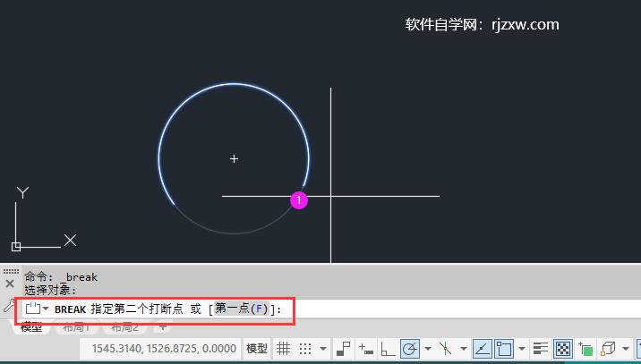Image resolution: width=641 pixels, height=364 pixels.
Task: Switch to the 模型 model tab
Action: pyautogui.click(x=31, y=326)
